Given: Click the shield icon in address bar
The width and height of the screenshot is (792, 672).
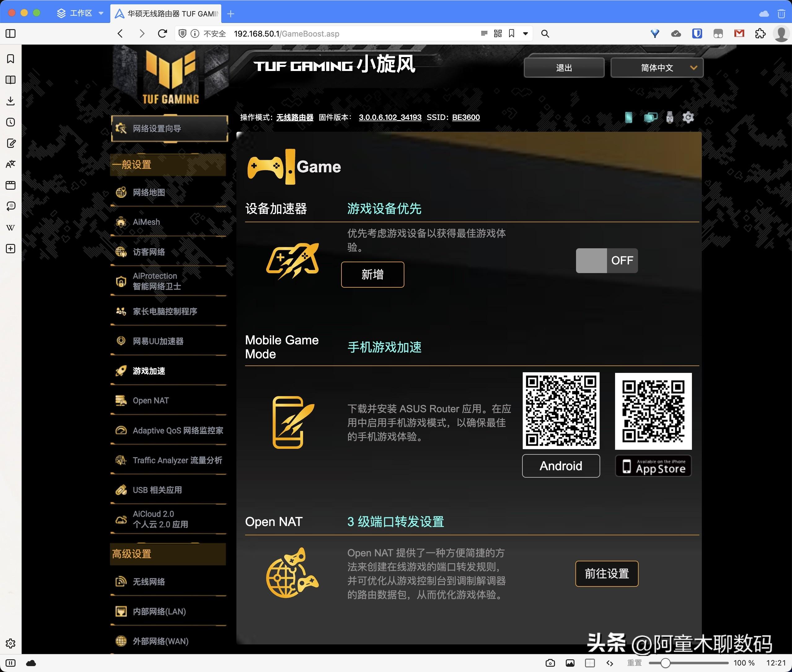Looking at the screenshot, I should click(183, 33).
